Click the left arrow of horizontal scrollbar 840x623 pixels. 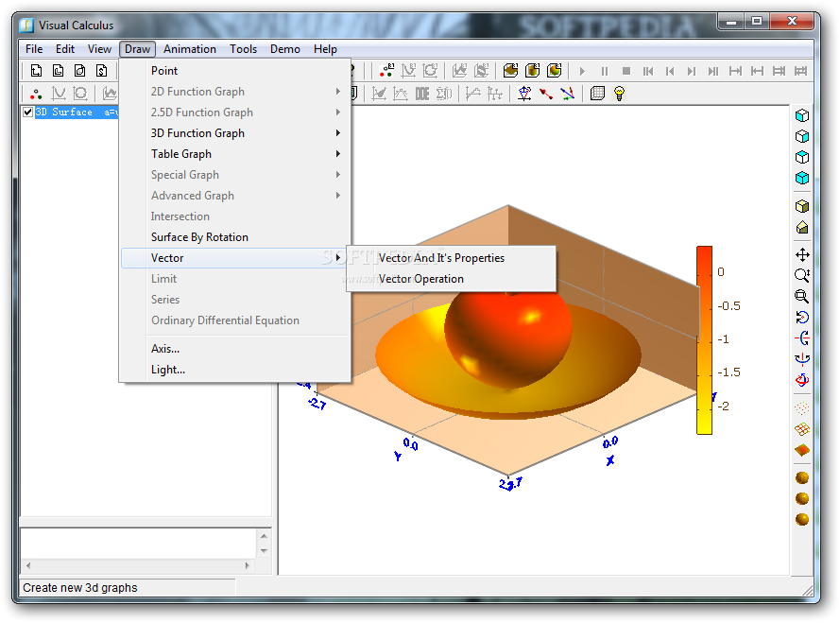(28, 565)
